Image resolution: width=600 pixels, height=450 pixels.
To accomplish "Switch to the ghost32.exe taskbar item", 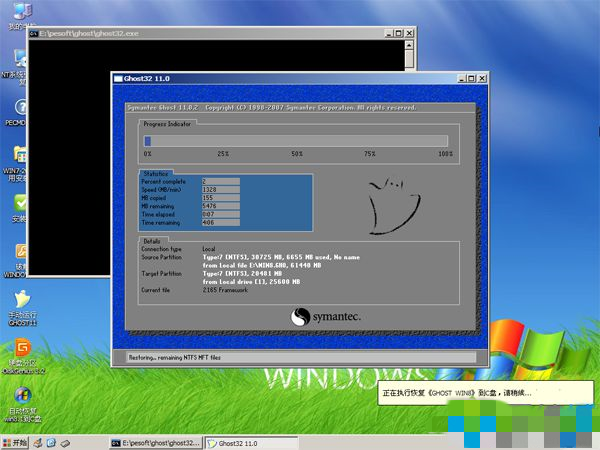I will [x=155, y=442].
